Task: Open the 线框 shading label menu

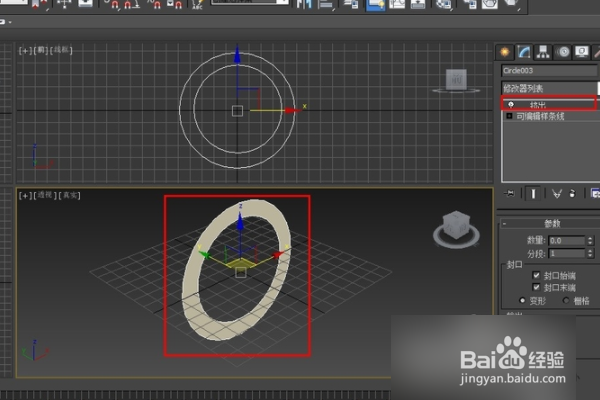Action: click(x=61, y=50)
